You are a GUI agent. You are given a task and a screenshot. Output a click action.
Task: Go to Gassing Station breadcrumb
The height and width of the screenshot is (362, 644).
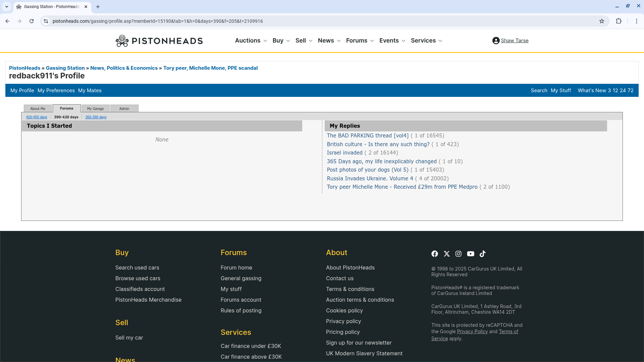65,68
